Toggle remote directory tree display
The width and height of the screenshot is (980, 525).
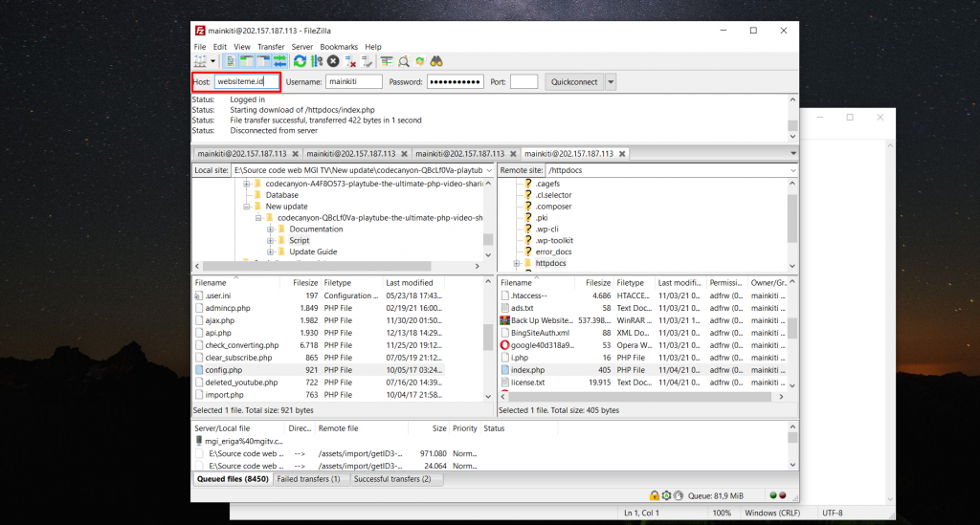point(263,61)
